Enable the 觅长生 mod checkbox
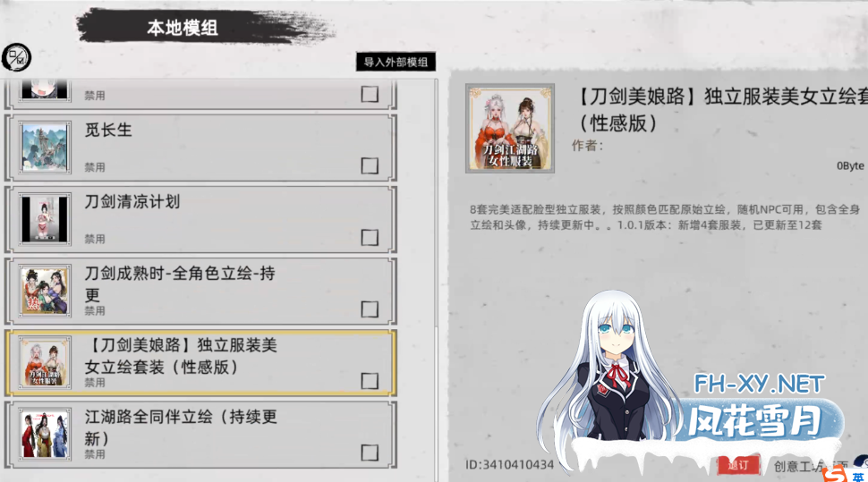The image size is (868, 482). point(370,165)
